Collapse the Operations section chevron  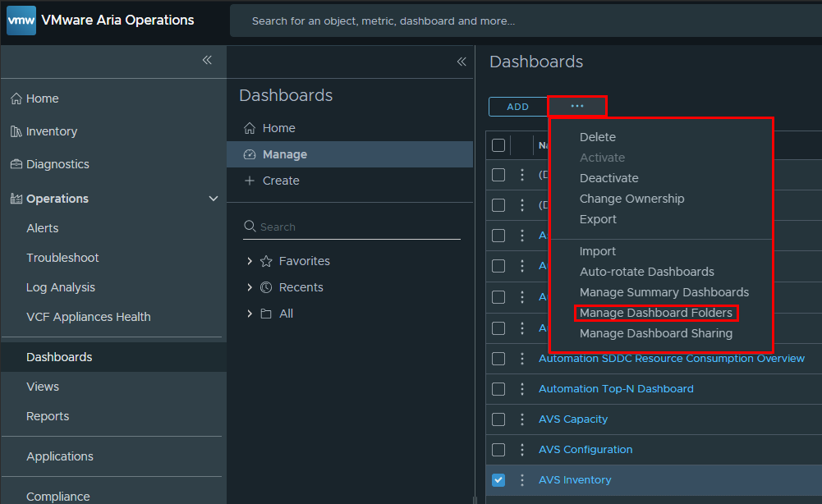coord(214,199)
